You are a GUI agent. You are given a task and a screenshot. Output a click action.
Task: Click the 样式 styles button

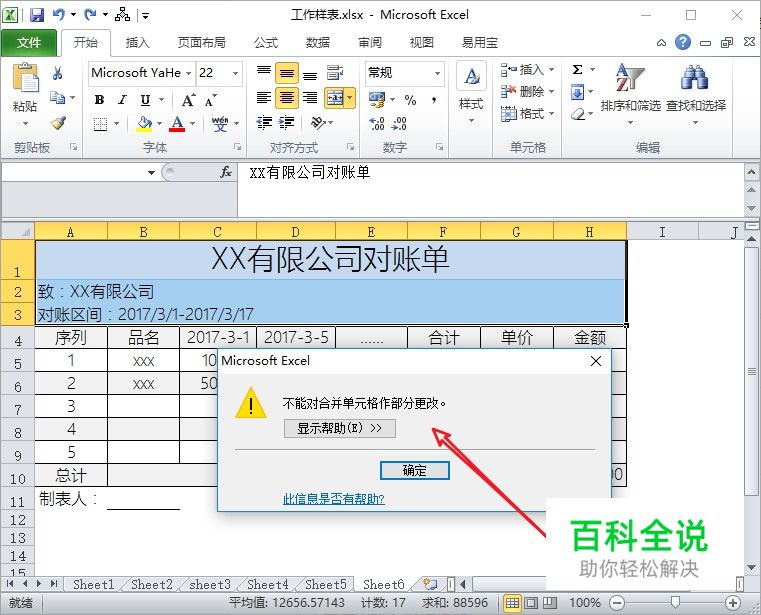[x=471, y=93]
